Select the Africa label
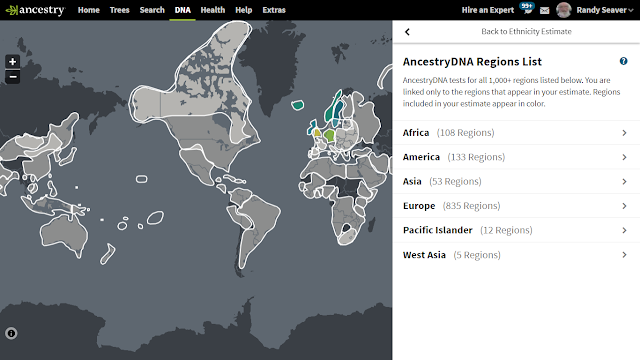640x360 pixels. [416, 133]
